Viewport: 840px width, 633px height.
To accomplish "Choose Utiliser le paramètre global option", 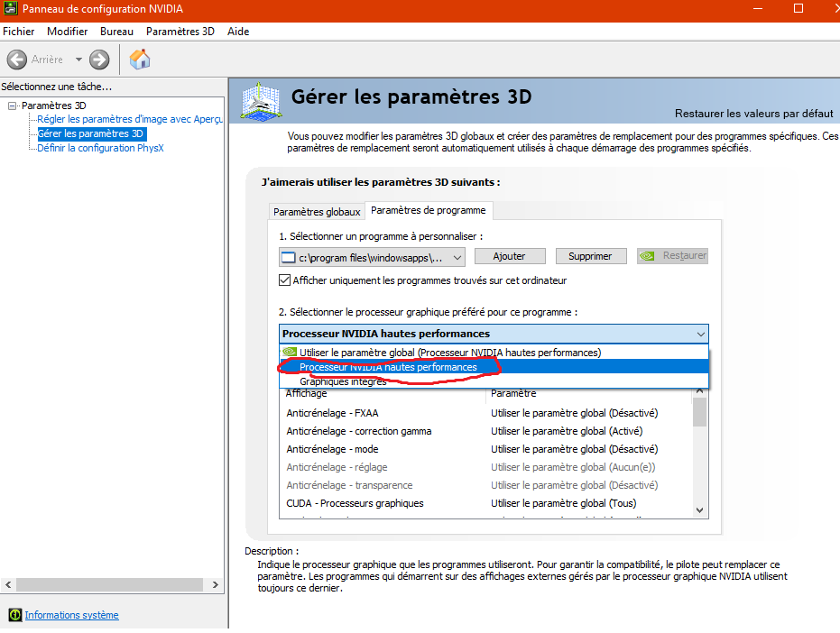I will [x=494, y=353].
